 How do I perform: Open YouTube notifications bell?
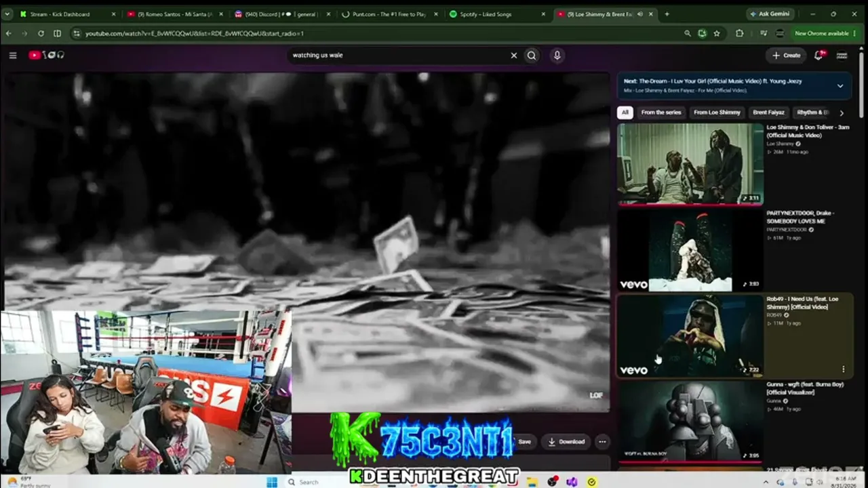(818, 56)
